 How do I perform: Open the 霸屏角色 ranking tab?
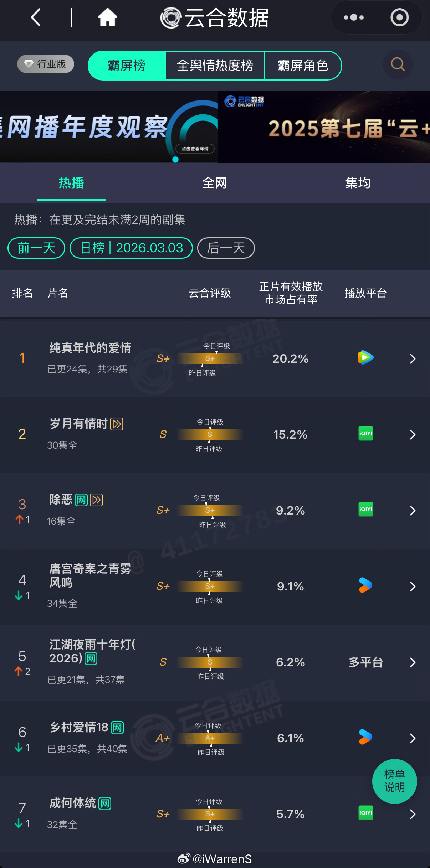point(303,66)
